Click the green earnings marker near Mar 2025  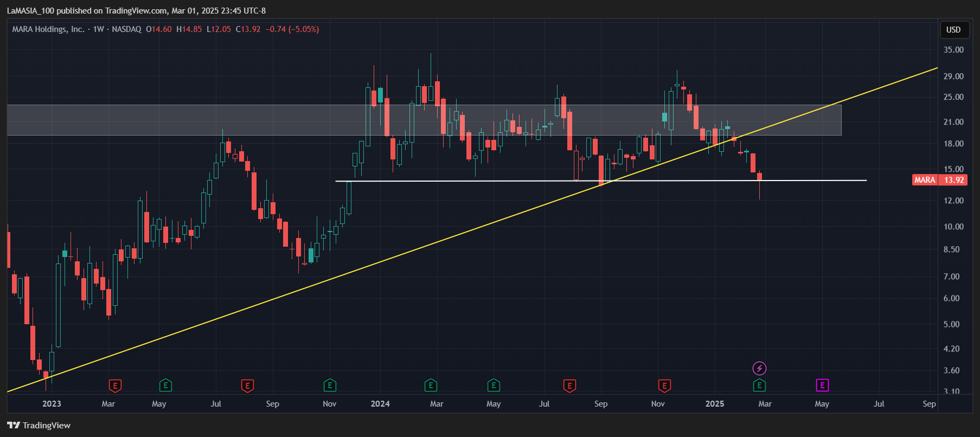click(759, 385)
